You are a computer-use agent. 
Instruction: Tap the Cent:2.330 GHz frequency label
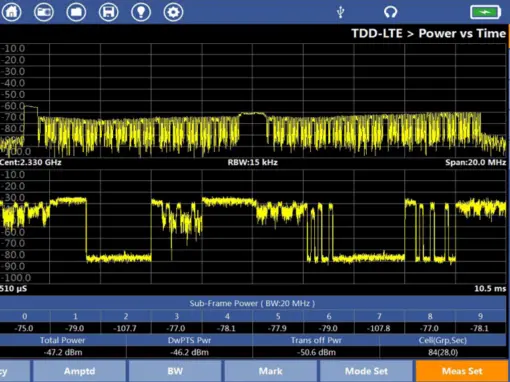click(31, 163)
